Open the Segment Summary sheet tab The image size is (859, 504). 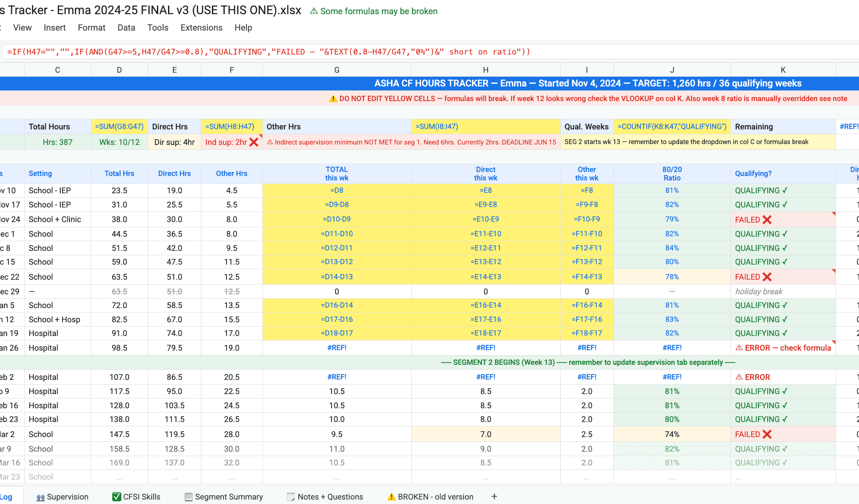click(x=224, y=497)
